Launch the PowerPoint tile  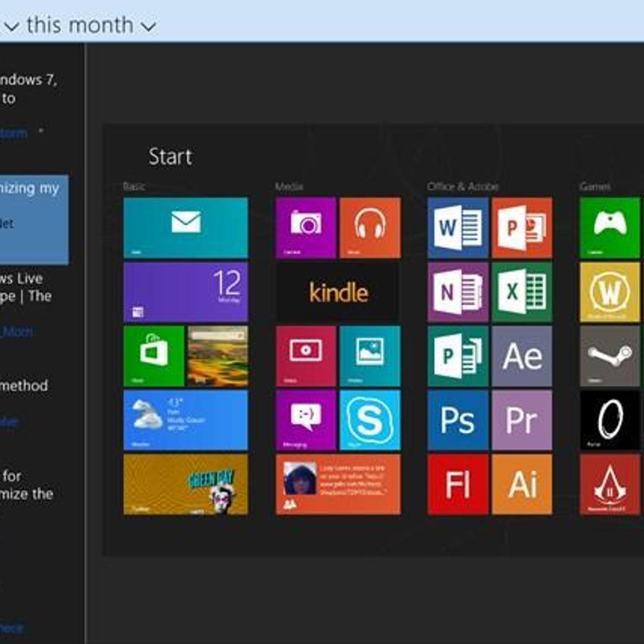tap(522, 228)
